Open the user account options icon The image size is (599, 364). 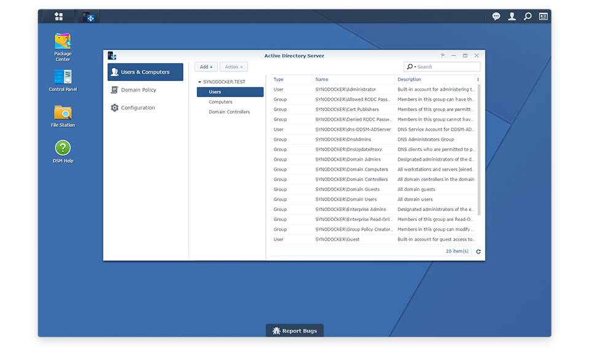512,17
